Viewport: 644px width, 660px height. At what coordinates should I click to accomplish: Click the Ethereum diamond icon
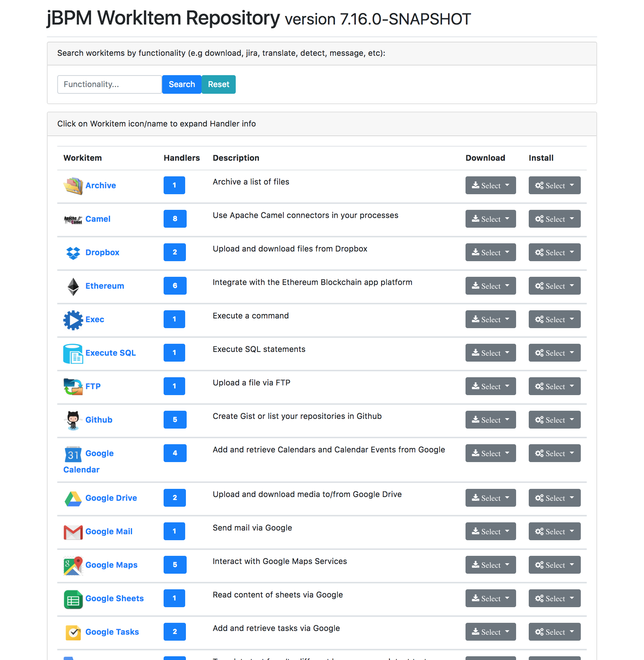click(x=73, y=286)
